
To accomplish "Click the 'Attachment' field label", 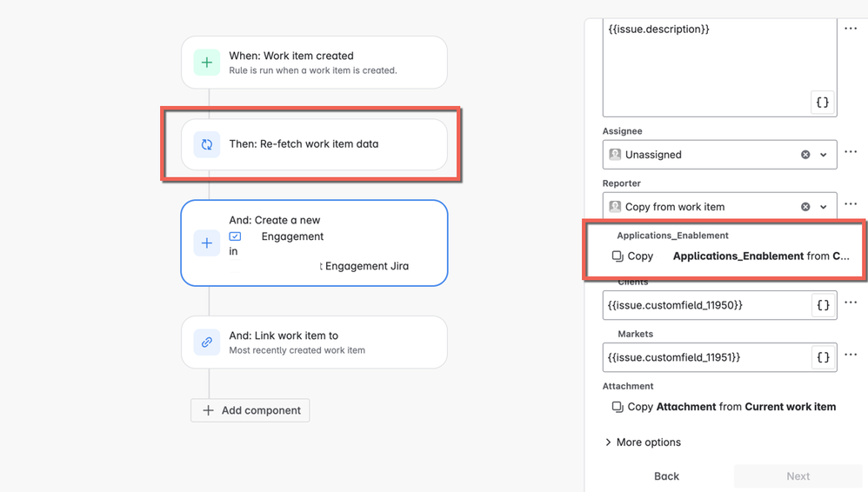I will coord(628,386).
